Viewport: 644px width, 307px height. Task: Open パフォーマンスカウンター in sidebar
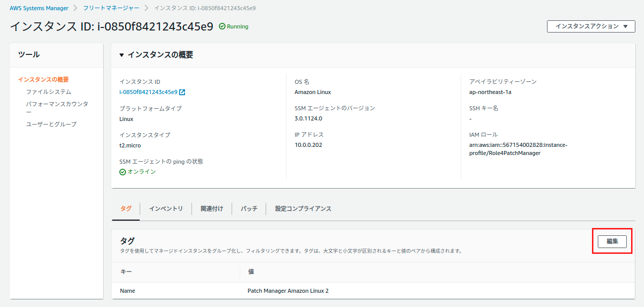click(x=57, y=104)
